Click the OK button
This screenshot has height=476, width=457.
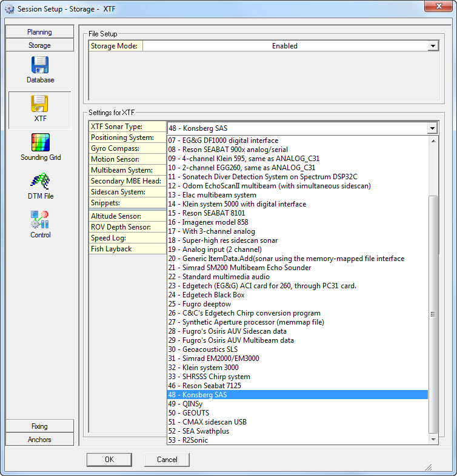coord(109,460)
